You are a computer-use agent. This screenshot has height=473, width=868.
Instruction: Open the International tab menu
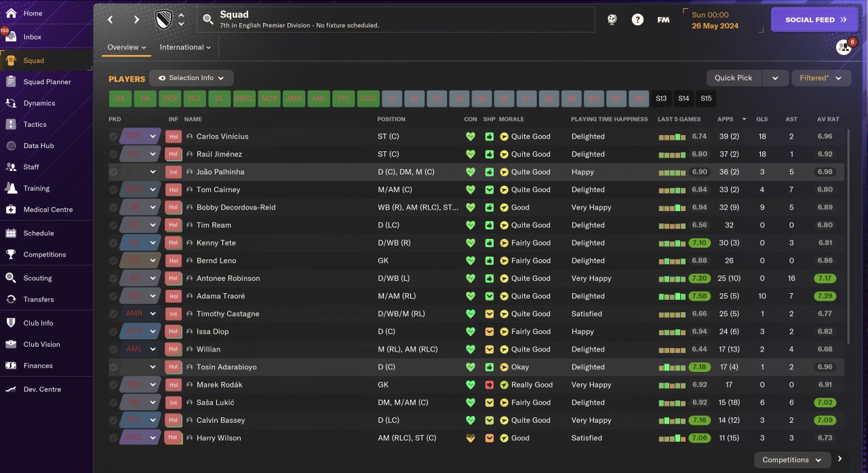click(185, 48)
